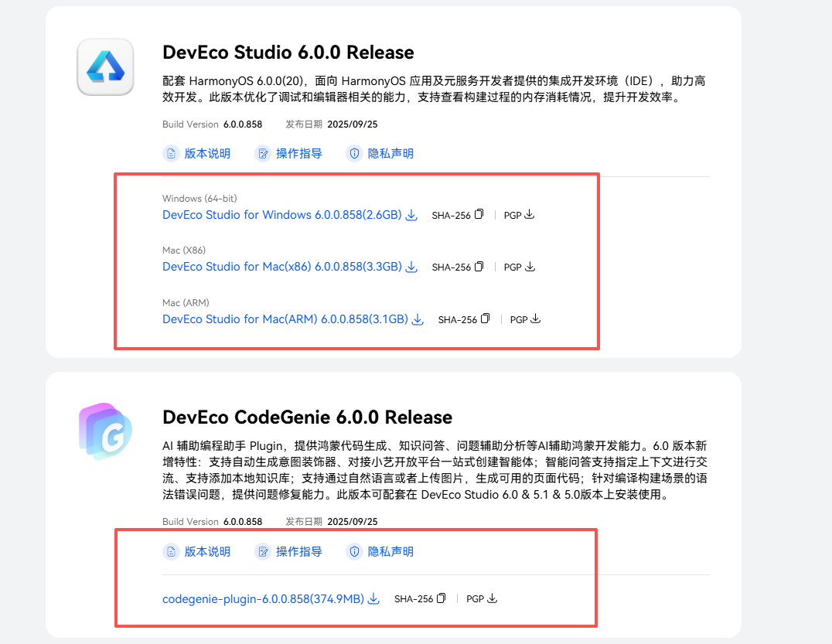Open DevEco Studio 版本说明 link
Screen dimensions: 832x644
[207, 153]
